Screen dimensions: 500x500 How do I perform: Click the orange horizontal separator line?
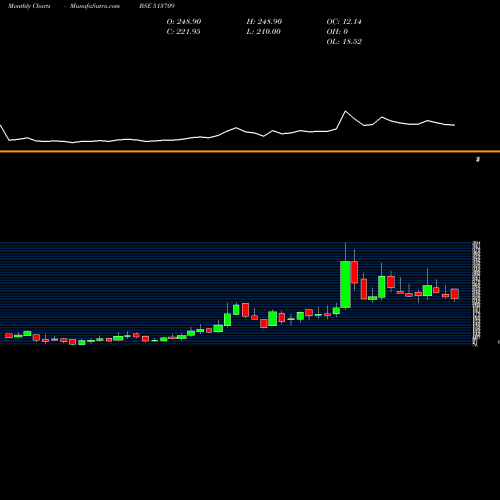point(250,151)
